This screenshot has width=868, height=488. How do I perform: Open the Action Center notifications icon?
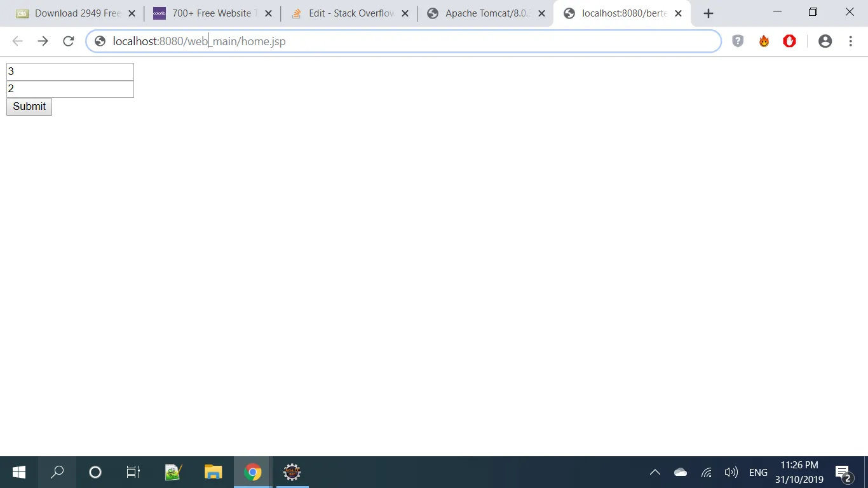point(844,473)
